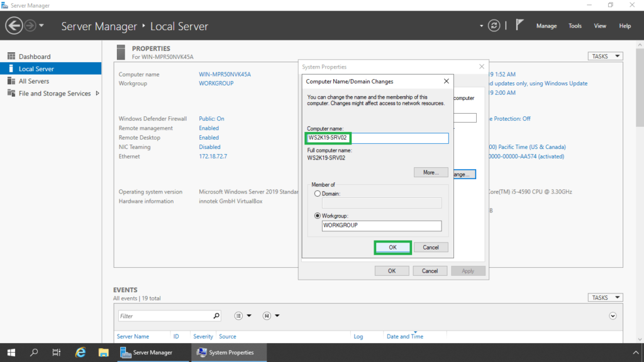Sort events by Source column
644x362 pixels.
pyautogui.click(x=228, y=337)
